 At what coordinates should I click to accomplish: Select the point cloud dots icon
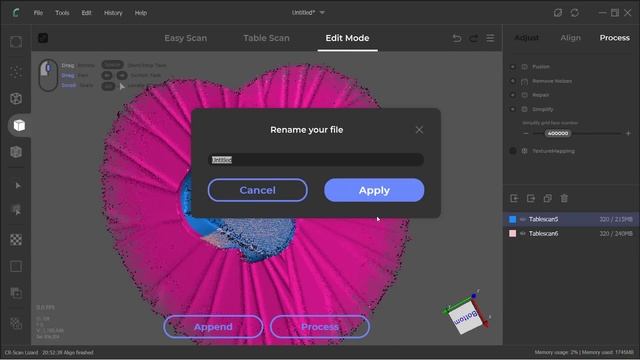[x=16, y=72]
